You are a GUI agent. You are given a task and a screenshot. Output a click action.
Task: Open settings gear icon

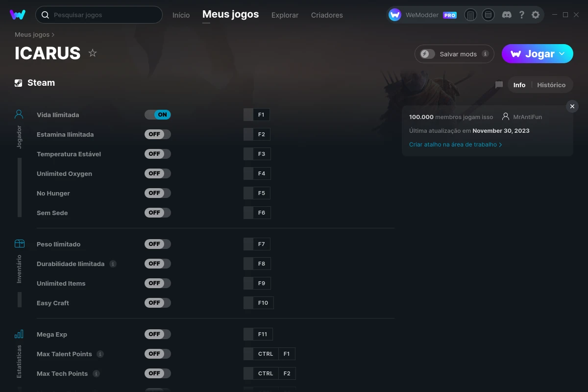pyautogui.click(x=536, y=15)
